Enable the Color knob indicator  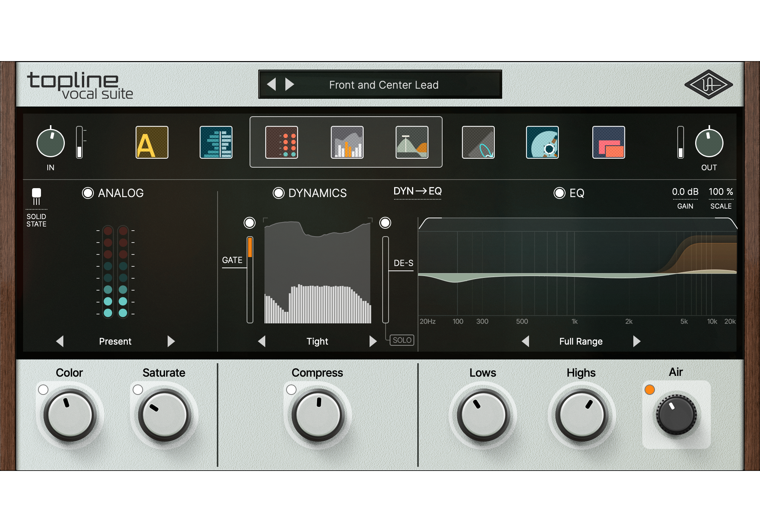pyautogui.click(x=43, y=390)
